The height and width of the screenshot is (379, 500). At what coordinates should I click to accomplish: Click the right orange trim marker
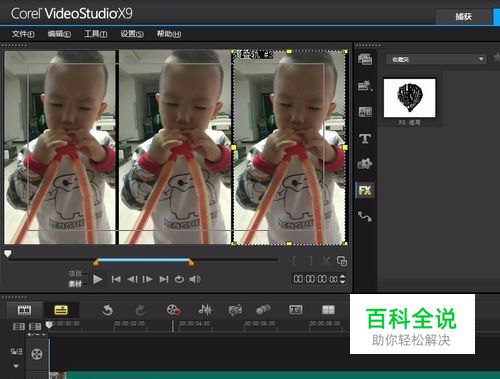click(x=191, y=263)
